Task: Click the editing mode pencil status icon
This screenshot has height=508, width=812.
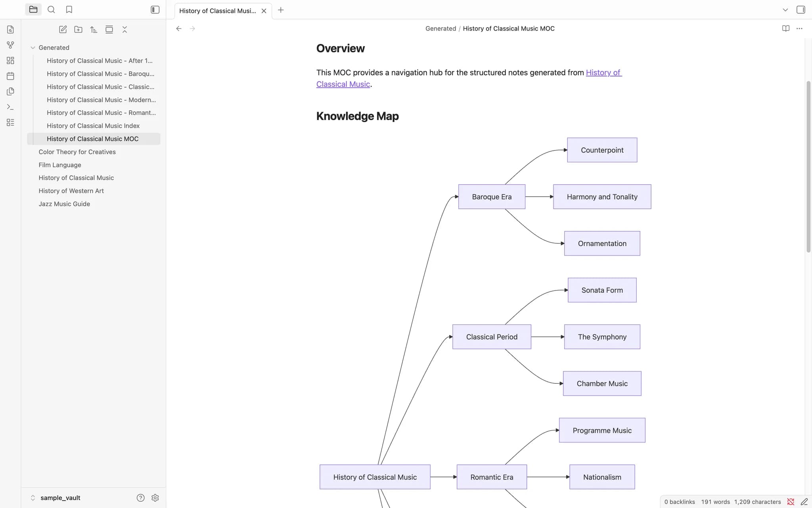Action: [x=804, y=502]
